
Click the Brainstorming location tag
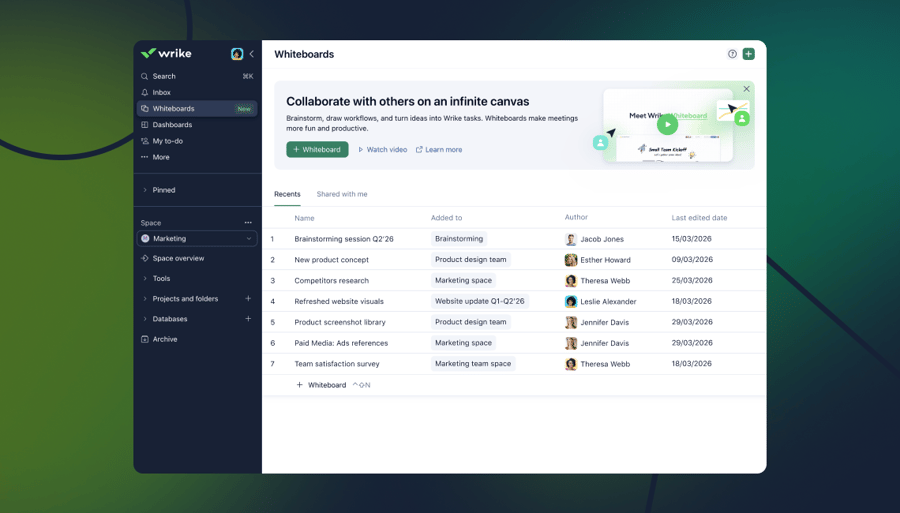point(459,239)
